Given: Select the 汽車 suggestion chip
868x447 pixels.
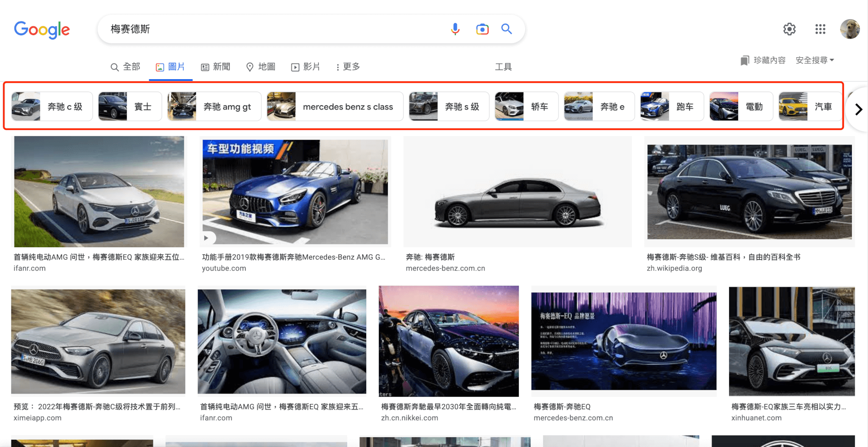Looking at the screenshot, I should (810, 106).
